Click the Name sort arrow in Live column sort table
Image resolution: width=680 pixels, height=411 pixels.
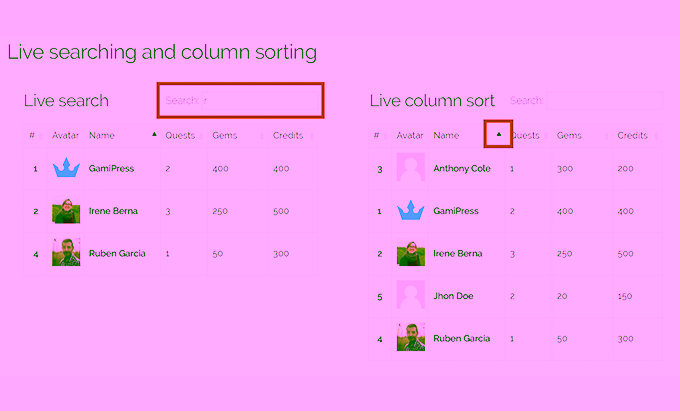(x=498, y=134)
